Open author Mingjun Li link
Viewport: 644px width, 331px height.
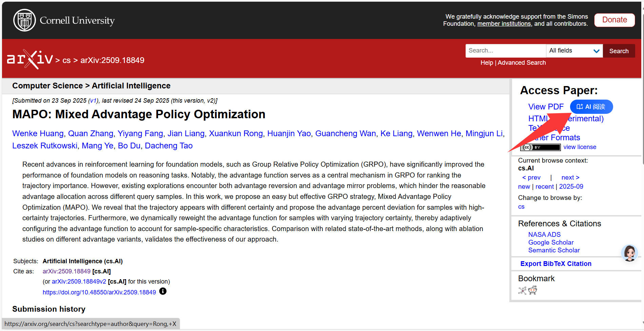pyautogui.click(x=484, y=133)
